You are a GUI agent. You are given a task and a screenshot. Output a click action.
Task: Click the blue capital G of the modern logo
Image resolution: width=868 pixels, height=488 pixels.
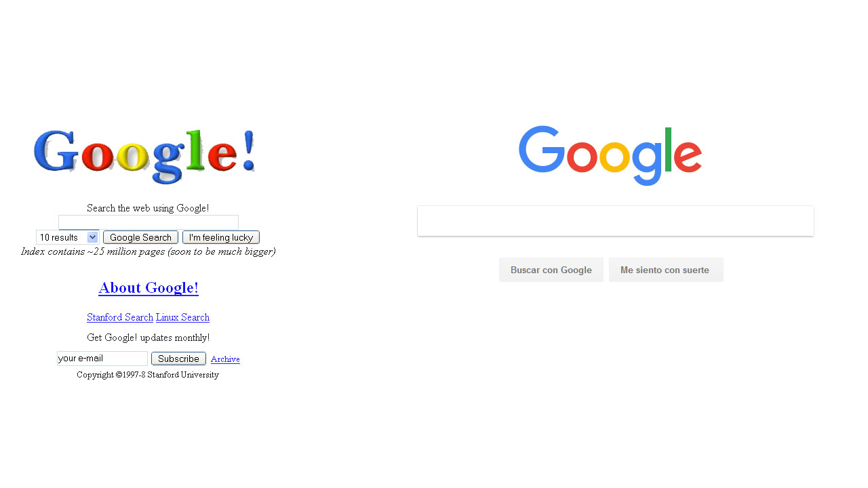pos(542,149)
